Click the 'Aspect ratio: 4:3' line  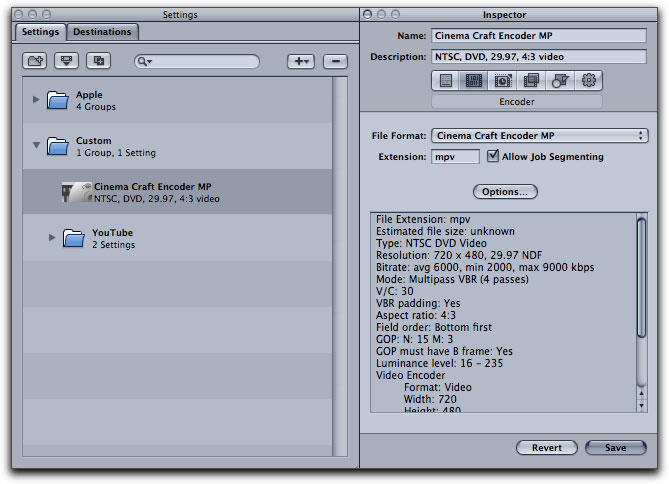416,315
